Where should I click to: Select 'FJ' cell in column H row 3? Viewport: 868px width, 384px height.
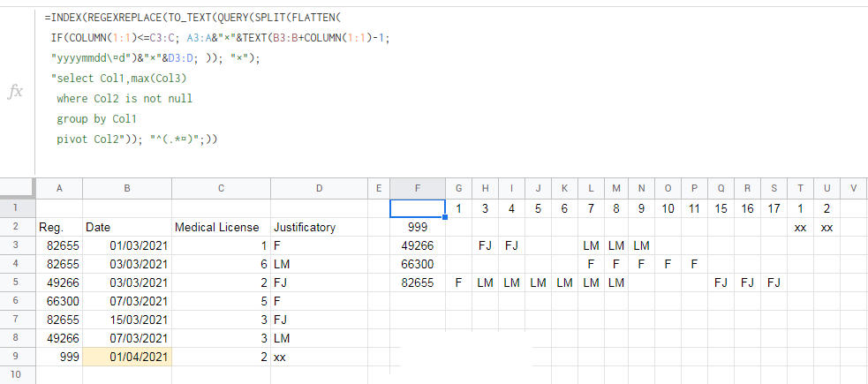(x=485, y=245)
